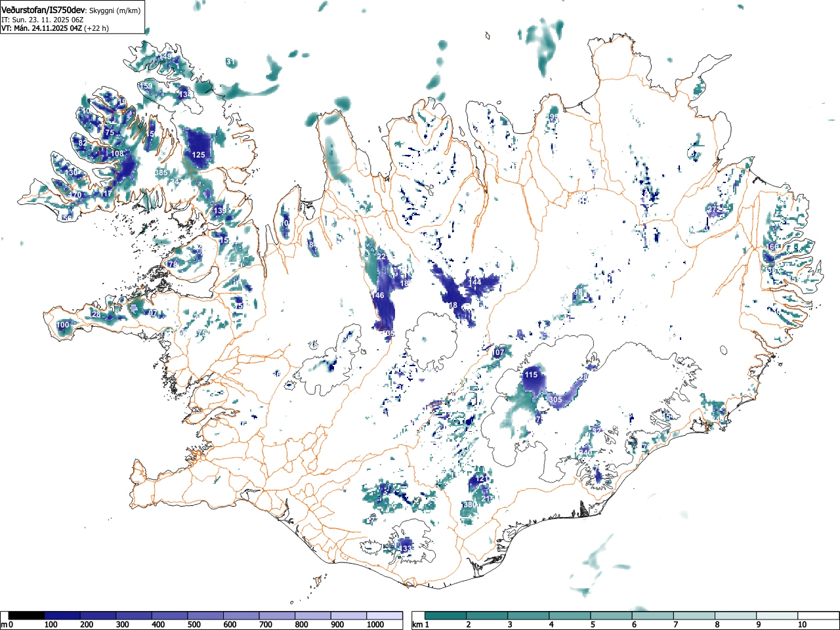Pick the 5–6 km teal legend swatch
Viewport: 840px width, 630px height.
613,616
